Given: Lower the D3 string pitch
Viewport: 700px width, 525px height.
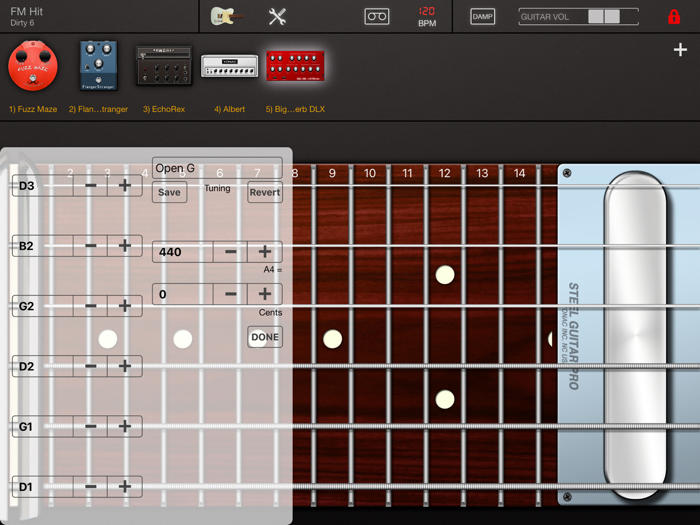Looking at the screenshot, I should pos(90,185).
